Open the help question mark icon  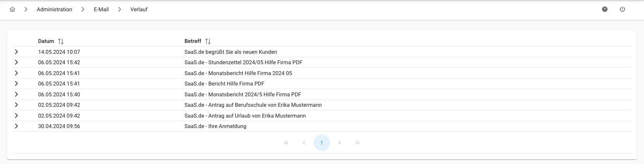605,9
